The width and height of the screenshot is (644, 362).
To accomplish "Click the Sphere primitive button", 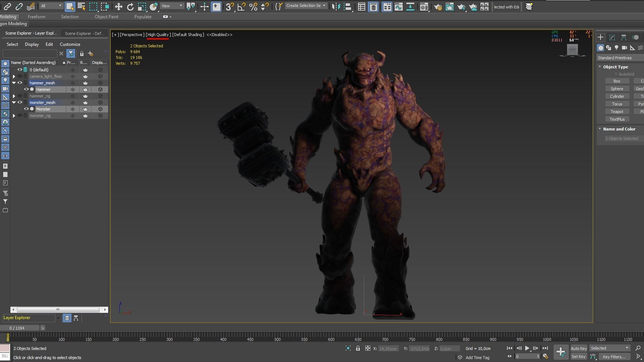I will click(617, 89).
